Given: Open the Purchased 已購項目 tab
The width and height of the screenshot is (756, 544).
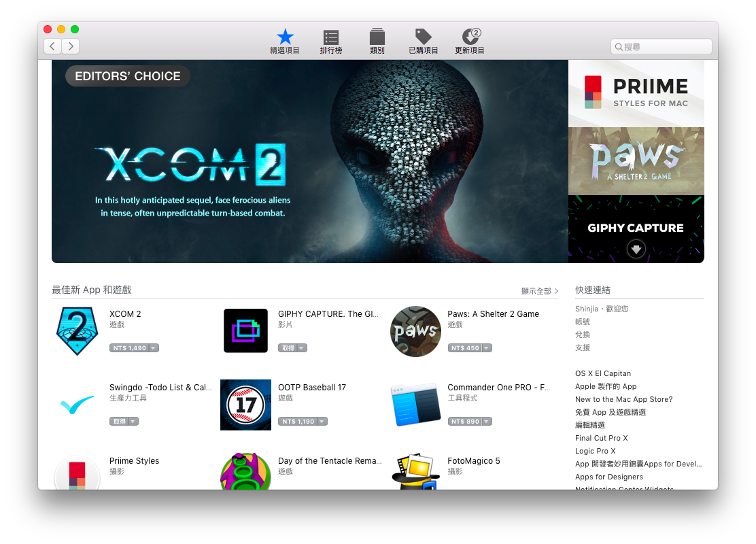Looking at the screenshot, I should pyautogui.click(x=424, y=41).
